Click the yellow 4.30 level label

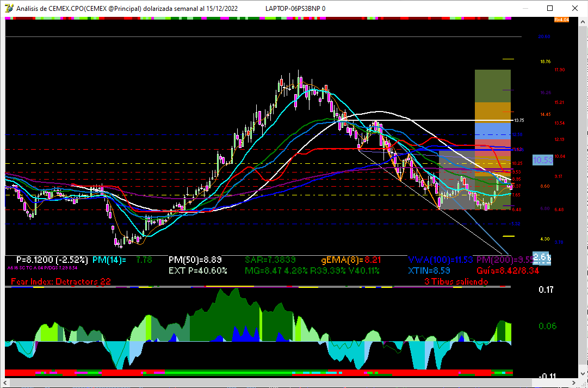(x=545, y=239)
